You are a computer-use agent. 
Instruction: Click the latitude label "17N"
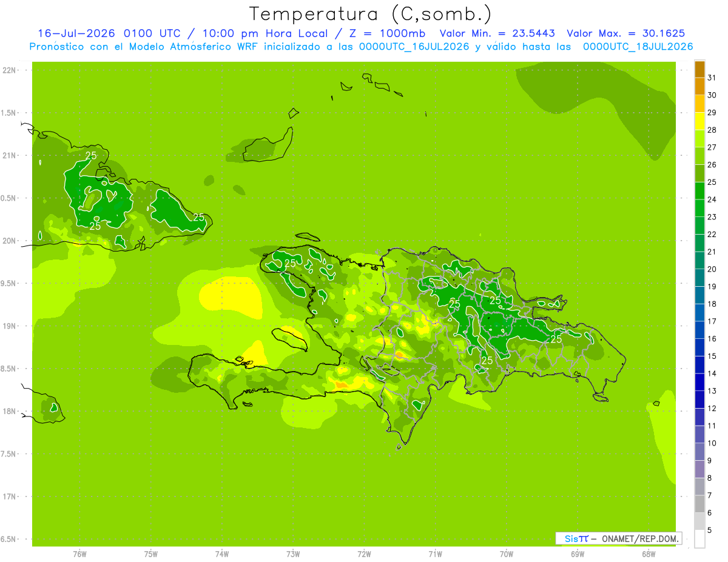(x=10, y=497)
